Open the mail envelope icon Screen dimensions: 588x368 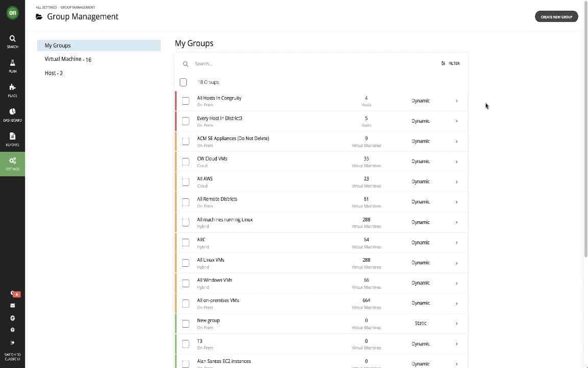12,306
